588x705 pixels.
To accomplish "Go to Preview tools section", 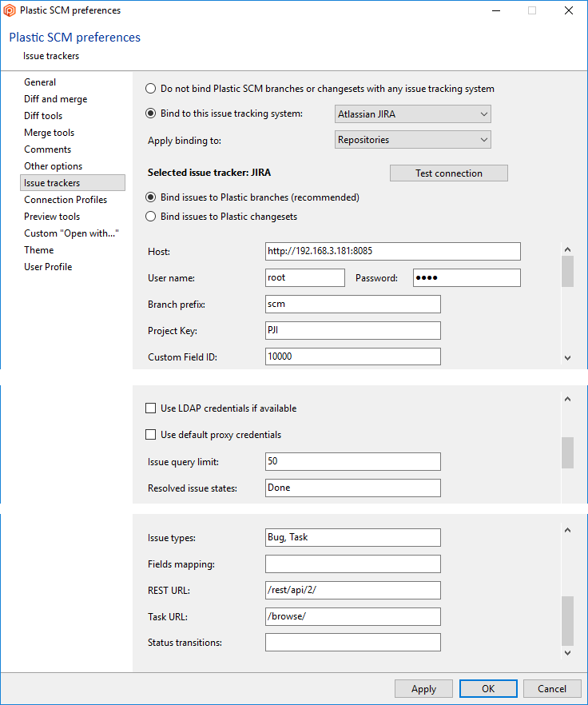I will click(x=52, y=217).
